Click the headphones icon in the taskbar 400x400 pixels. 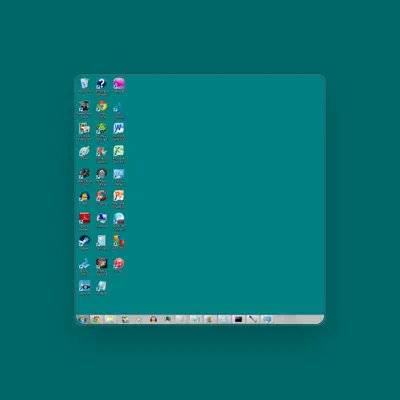[x=153, y=319]
